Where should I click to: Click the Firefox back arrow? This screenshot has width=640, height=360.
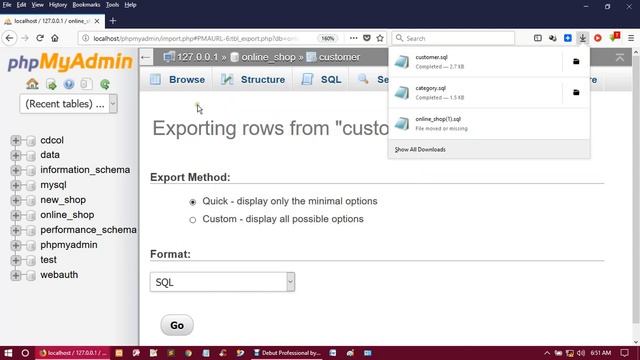[x=10, y=38]
